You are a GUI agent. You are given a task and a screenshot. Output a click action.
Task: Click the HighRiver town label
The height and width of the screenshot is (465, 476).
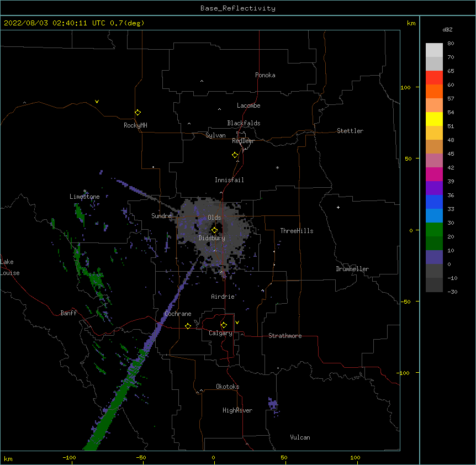click(x=237, y=410)
